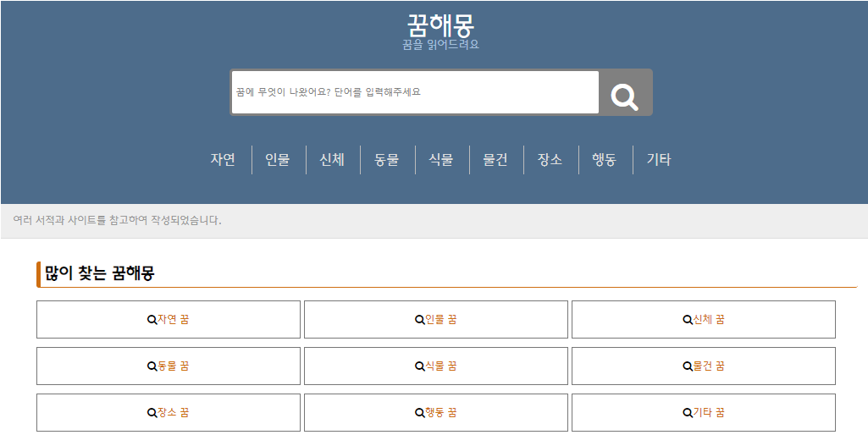This screenshot has width=868, height=435.
Task: Select the 장소 꿈 link text
Action: [x=174, y=413]
